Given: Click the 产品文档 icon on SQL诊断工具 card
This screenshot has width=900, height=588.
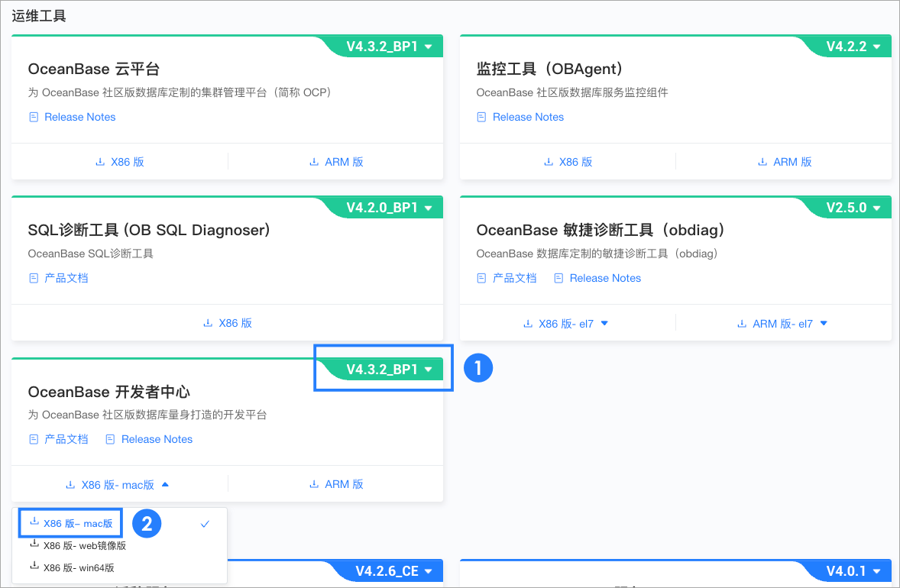Looking at the screenshot, I should 33,278.
